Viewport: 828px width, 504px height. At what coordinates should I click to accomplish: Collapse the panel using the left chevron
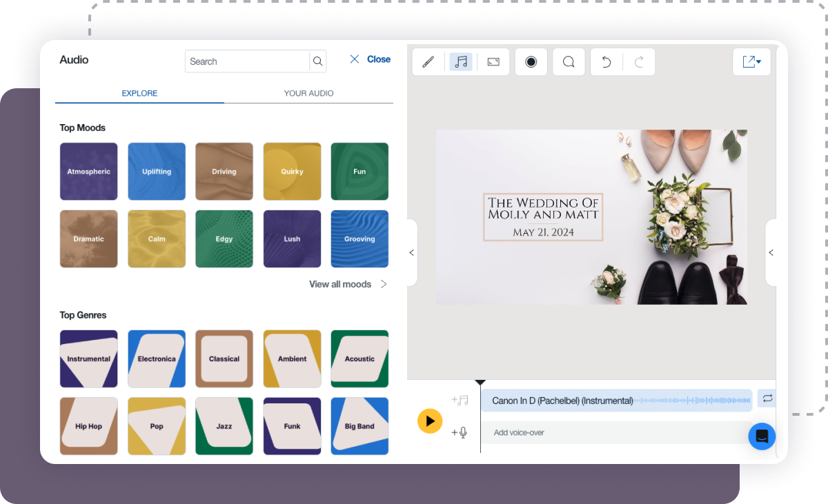tap(412, 253)
